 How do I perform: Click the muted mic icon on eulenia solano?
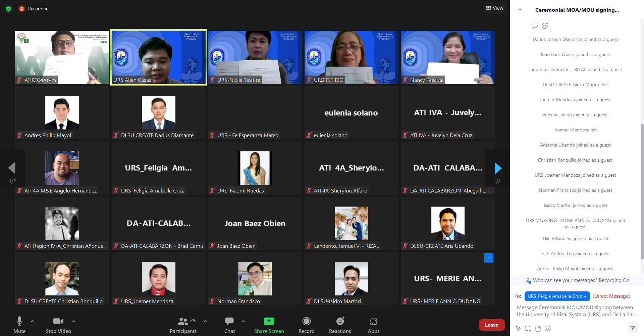[x=309, y=135]
